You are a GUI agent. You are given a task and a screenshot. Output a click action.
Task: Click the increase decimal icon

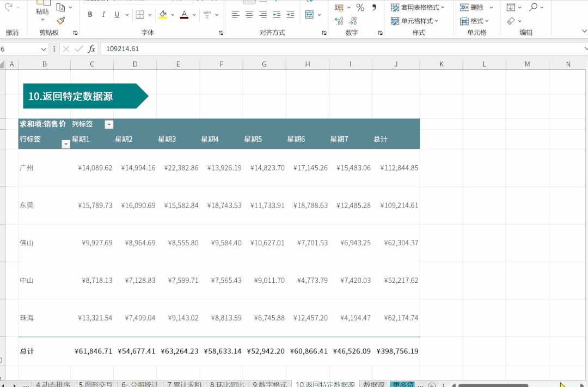click(x=339, y=21)
